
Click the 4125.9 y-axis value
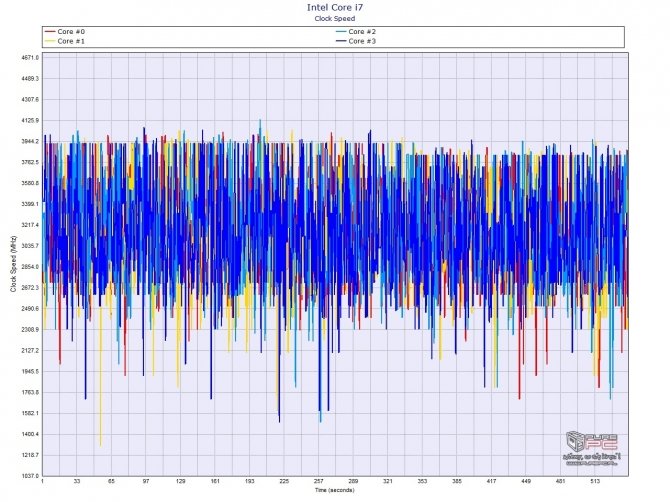pyautogui.click(x=30, y=120)
